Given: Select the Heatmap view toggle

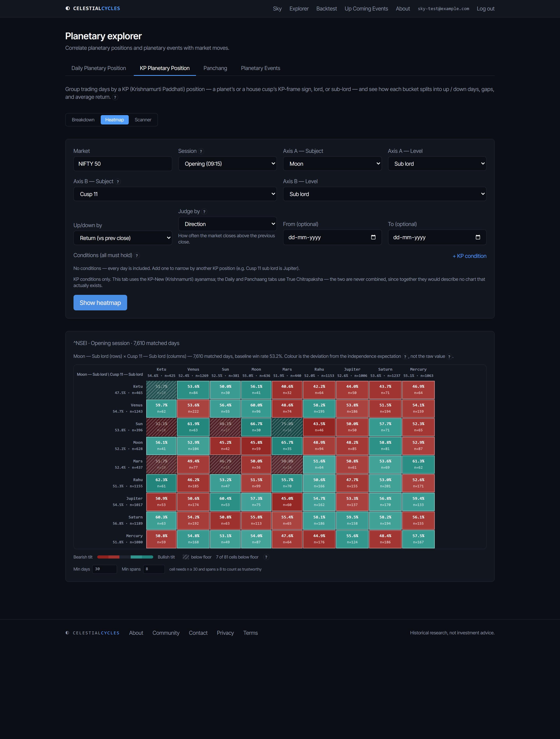Looking at the screenshot, I should [x=115, y=120].
